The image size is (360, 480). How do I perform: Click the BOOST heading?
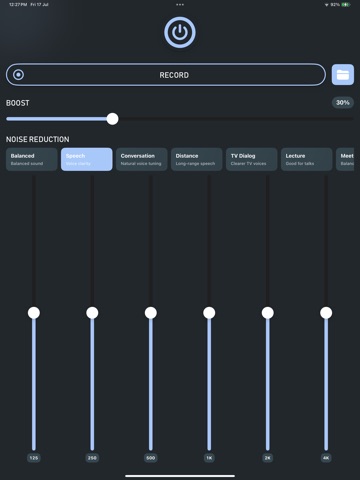click(18, 103)
